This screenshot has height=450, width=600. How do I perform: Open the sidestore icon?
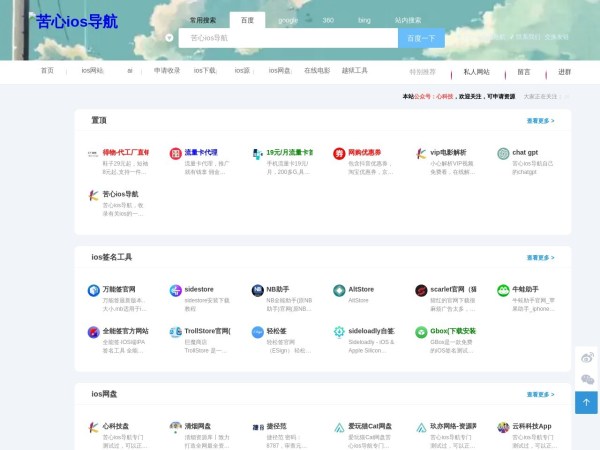[x=175, y=291]
